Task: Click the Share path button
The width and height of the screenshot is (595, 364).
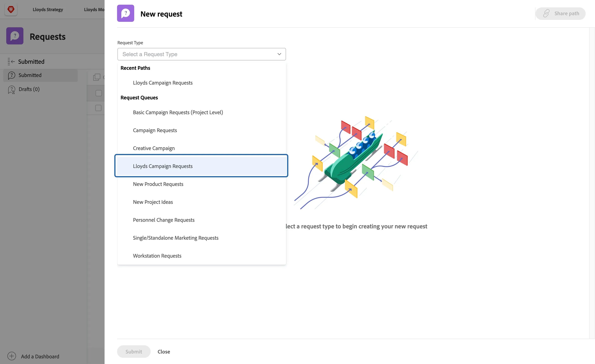Action: tap(560, 13)
